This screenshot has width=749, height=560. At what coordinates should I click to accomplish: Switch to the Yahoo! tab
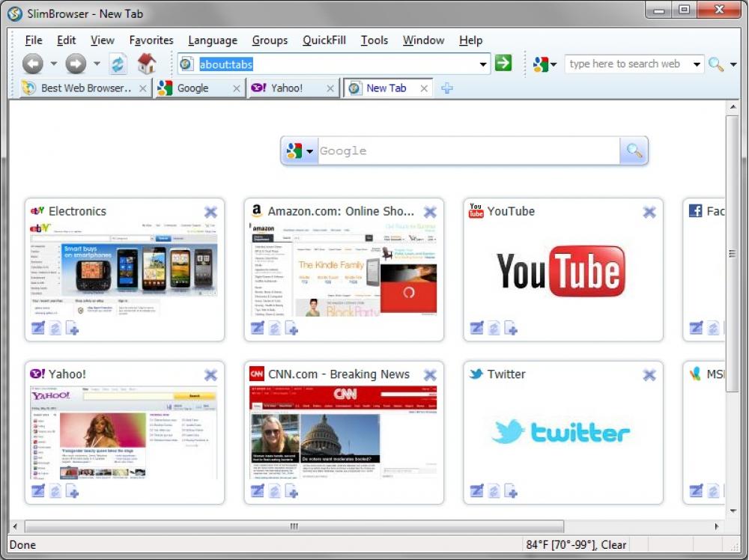288,88
